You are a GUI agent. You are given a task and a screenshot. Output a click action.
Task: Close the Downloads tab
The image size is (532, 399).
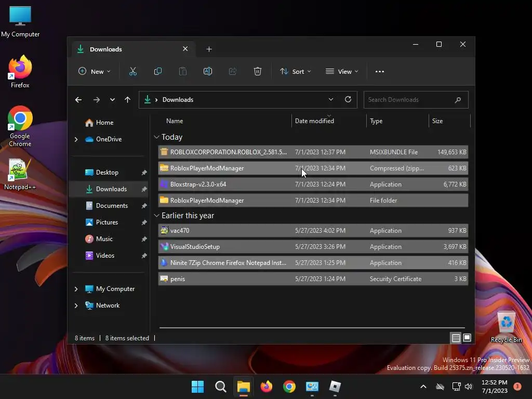(x=185, y=49)
